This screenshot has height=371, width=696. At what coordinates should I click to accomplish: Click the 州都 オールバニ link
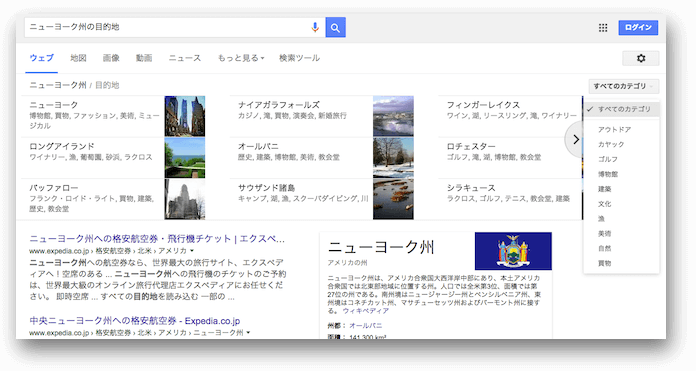click(366, 326)
